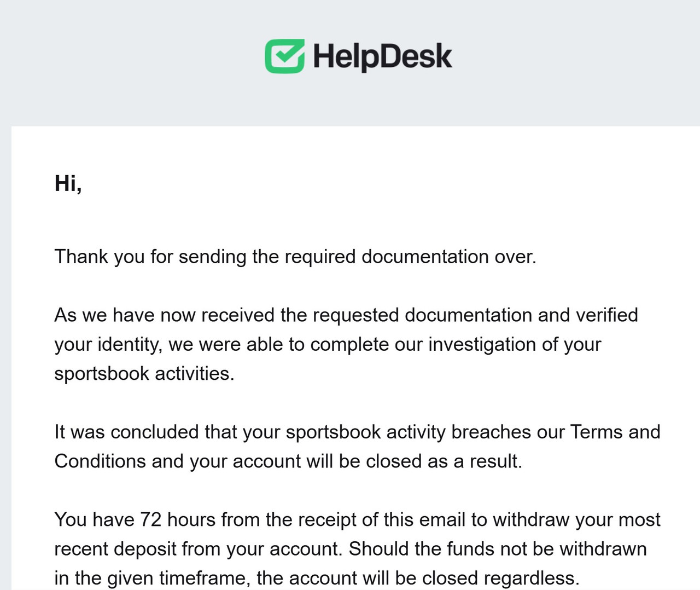Click the text "sportsbook activities."

[144, 374]
